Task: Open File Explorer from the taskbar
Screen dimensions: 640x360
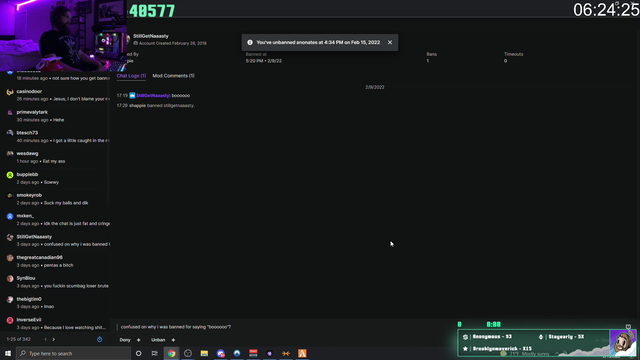Action: click(x=204, y=353)
